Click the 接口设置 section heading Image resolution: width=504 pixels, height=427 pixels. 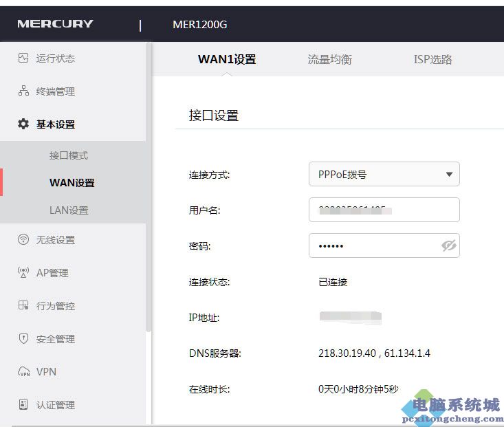(x=214, y=116)
